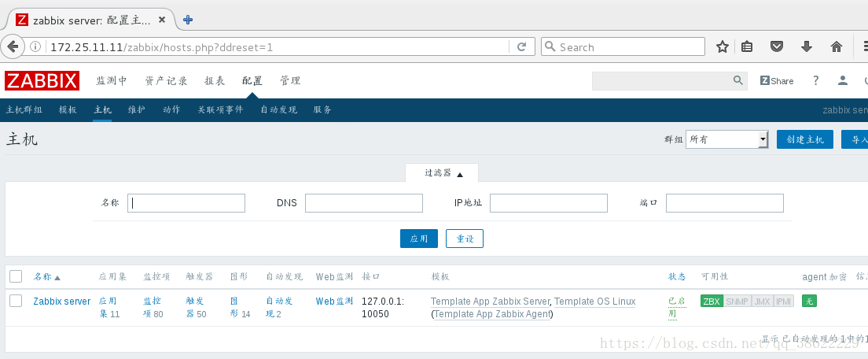
Task: Reload the page with refresh icon
Action: pyautogui.click(x=521, y=47)
